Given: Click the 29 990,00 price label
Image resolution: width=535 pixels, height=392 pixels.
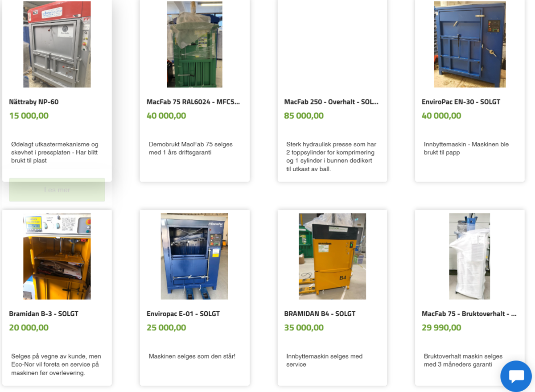Looking at the screenshot, I should [x=441, y=327].
